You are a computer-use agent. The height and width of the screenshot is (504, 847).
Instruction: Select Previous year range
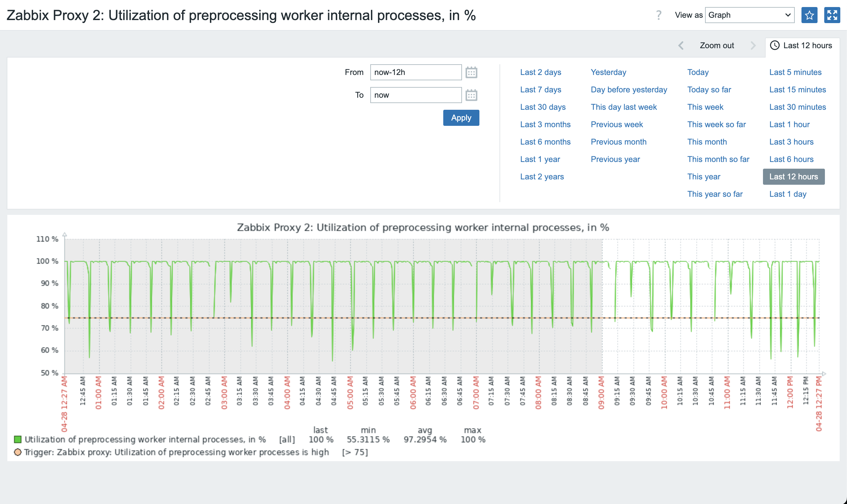click(615, 159)
